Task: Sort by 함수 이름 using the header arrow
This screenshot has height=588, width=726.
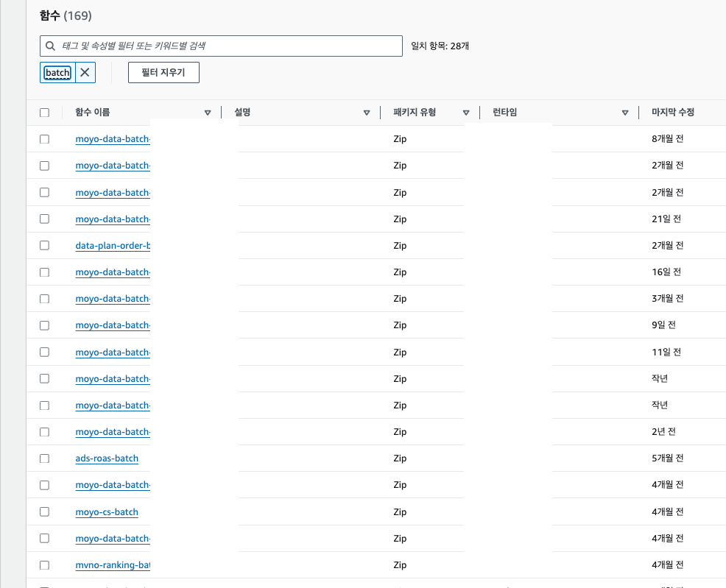Action: (x=208, y=113)
